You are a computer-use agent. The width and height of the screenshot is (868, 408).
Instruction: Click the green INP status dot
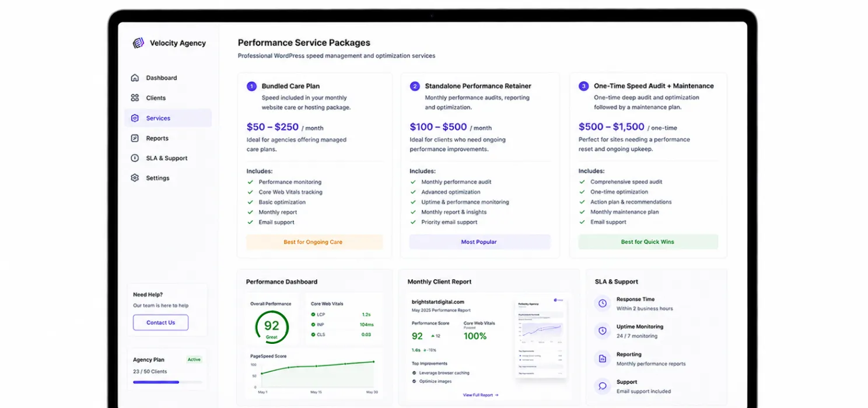tap(313, 325)
